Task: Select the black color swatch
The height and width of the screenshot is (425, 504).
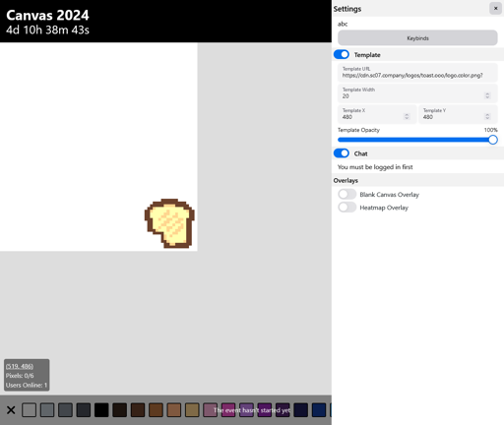Action: click(101, 410)
